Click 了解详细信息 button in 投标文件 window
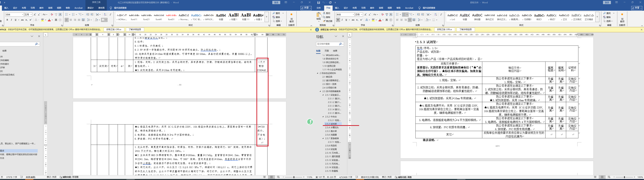The image size is (644, 180). (x=466, y=29)
